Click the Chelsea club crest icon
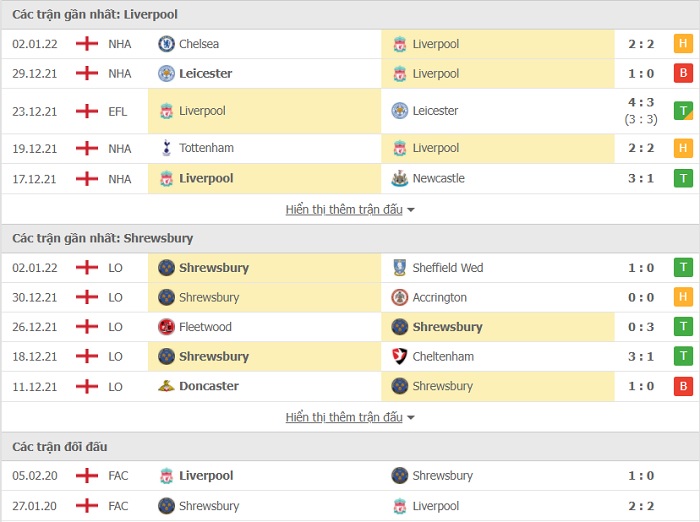The height and width of the screenshot is (522, 700). click(167, 44)
